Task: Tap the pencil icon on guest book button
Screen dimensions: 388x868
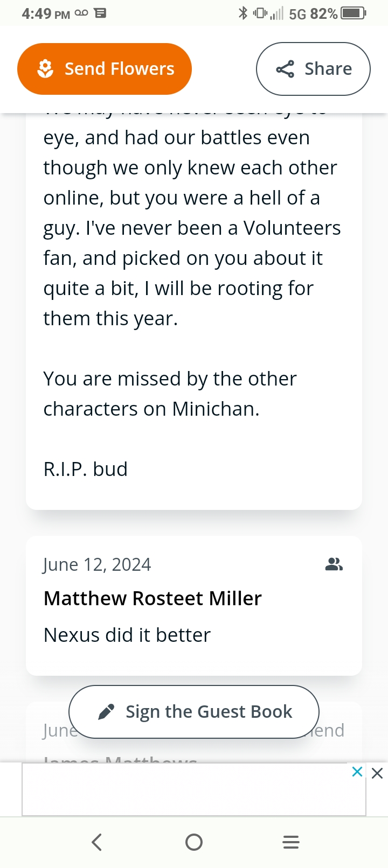Action: click(x=106, y=712)
